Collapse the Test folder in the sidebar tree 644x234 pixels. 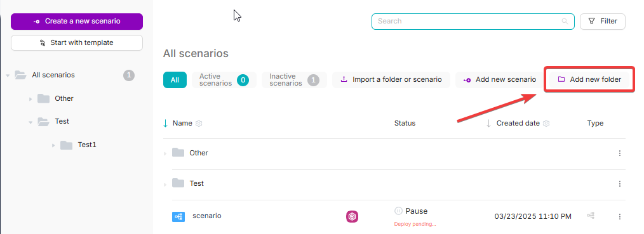tap(30, 122)
